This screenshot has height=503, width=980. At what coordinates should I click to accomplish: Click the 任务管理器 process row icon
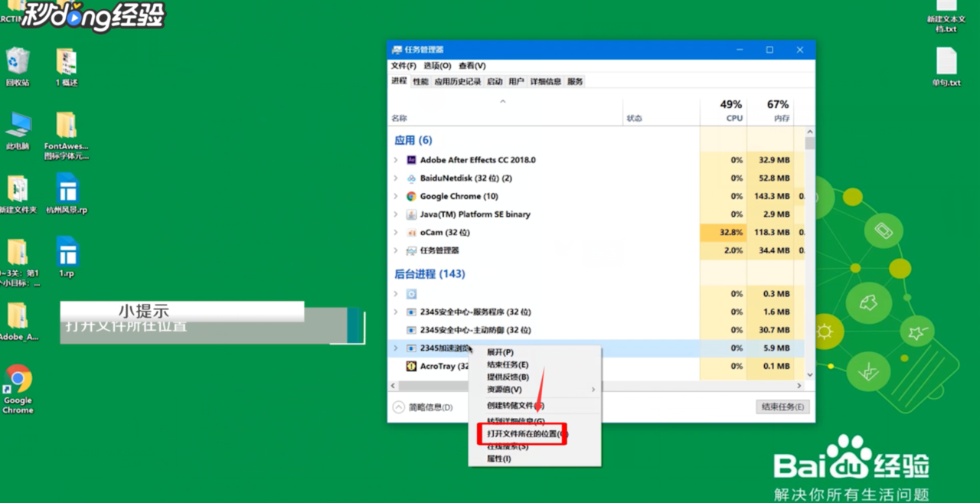[411, 250]
